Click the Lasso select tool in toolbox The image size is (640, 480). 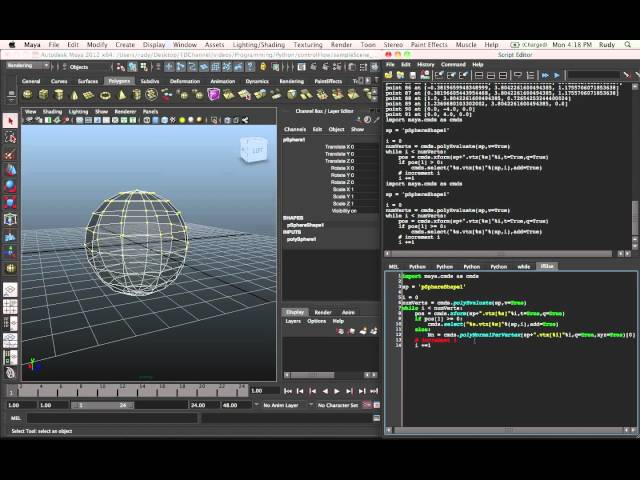pyautogui.click(x=10, y=137)
